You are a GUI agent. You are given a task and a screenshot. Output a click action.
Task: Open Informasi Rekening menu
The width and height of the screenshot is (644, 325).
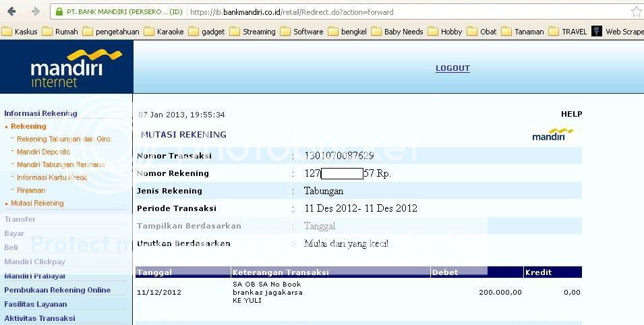[40, 113]
